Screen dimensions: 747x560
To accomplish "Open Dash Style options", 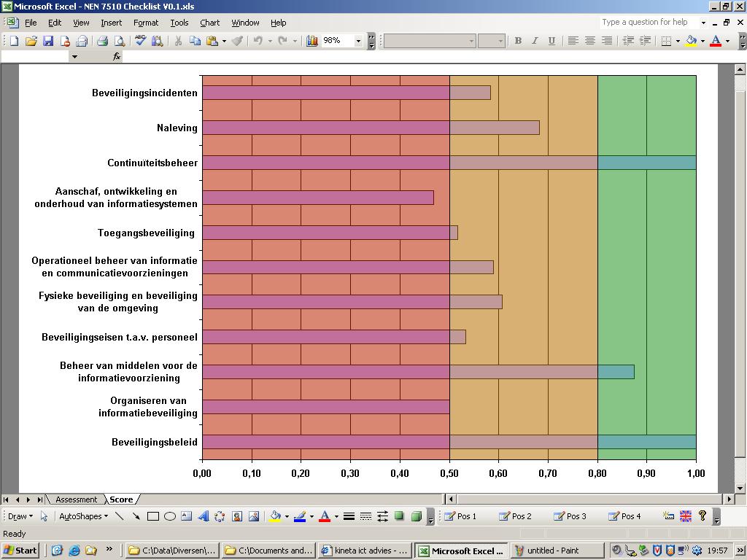I will pos(365,516).
